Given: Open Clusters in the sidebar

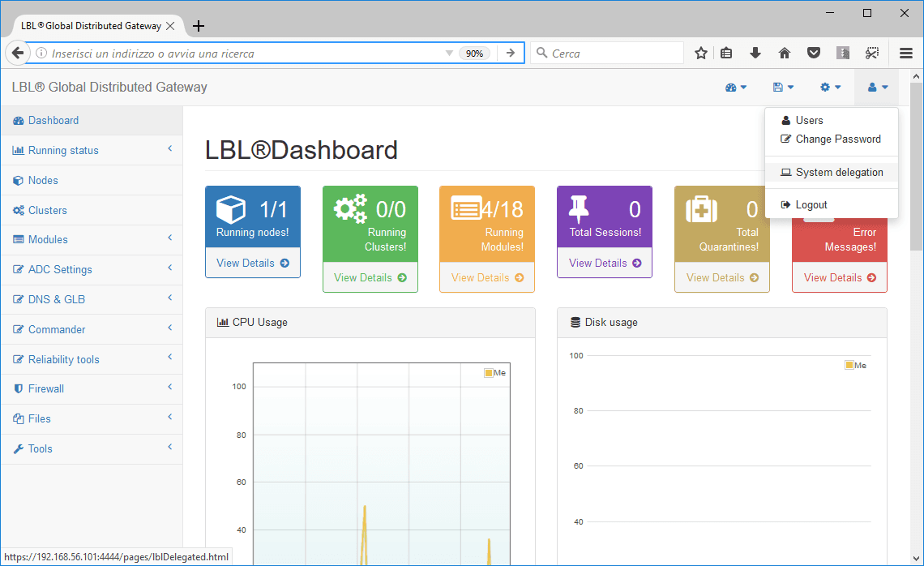Looking at the screenshot, I should (x=92, y=211).
